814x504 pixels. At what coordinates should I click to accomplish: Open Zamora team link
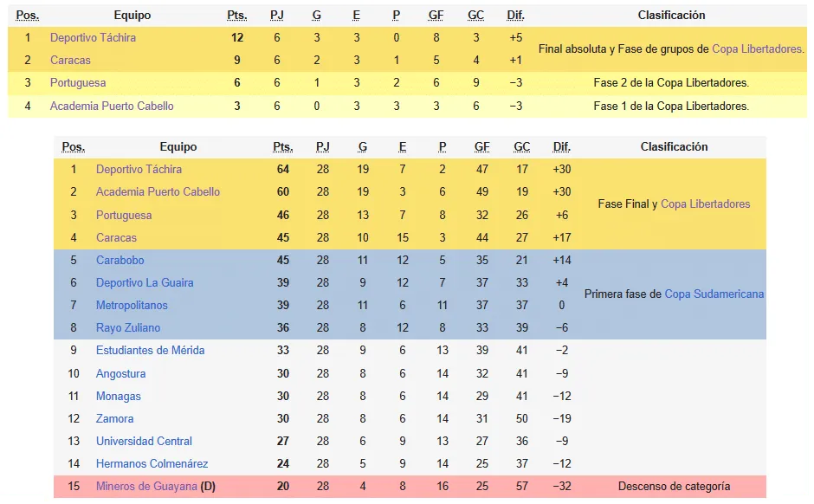click(114, 419)
